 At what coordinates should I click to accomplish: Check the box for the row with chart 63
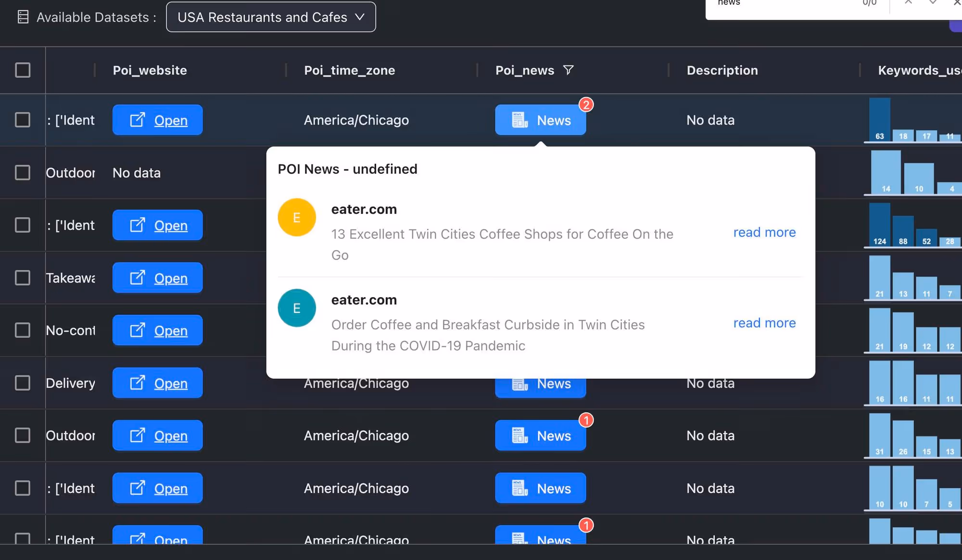[23, 120]
